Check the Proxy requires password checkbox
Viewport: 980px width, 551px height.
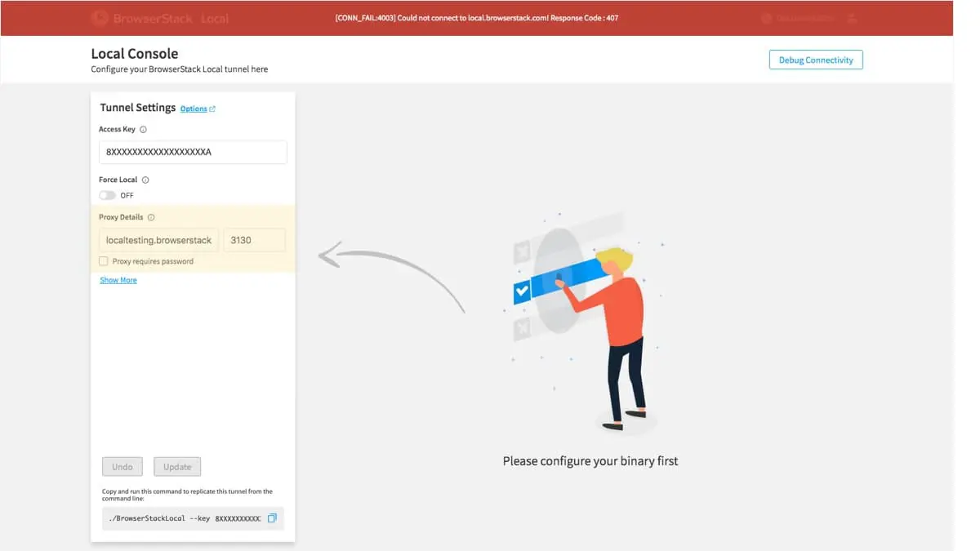coord(104,262)
